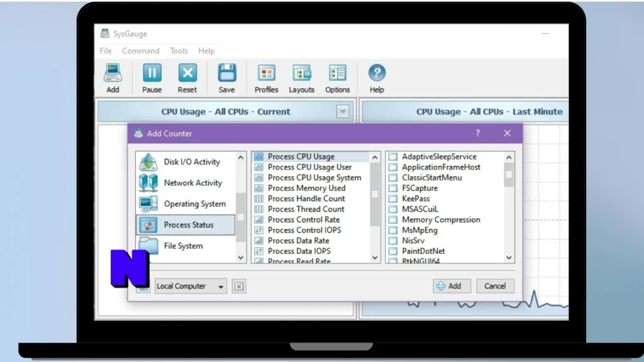644x362 pixels.
Task: Select the Process Status category icon
Action: tap(148, 224)
